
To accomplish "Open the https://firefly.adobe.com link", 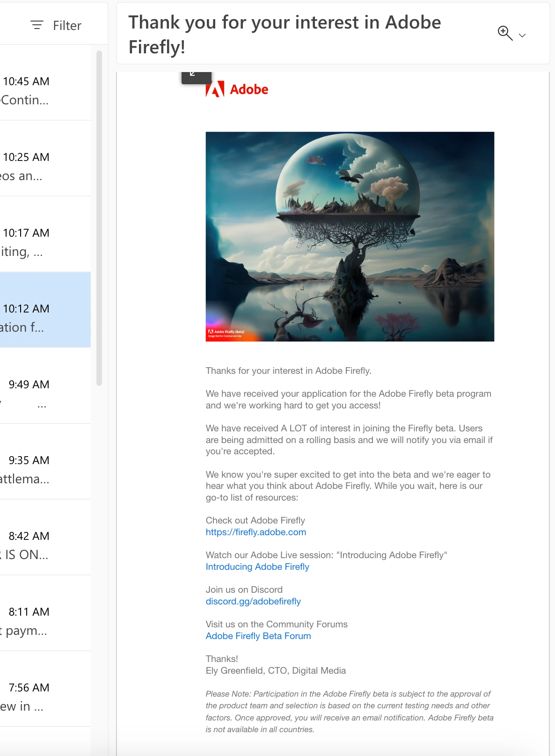I will [256, 532].
